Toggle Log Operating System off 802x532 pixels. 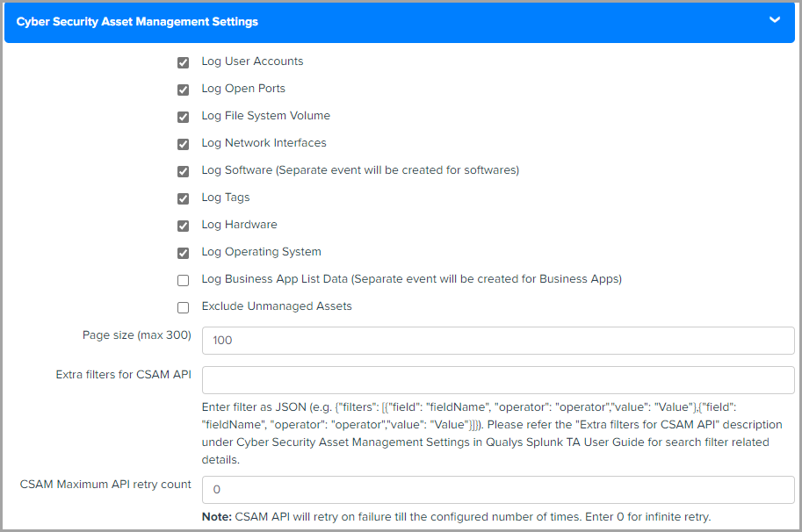[x=183, y=253]
